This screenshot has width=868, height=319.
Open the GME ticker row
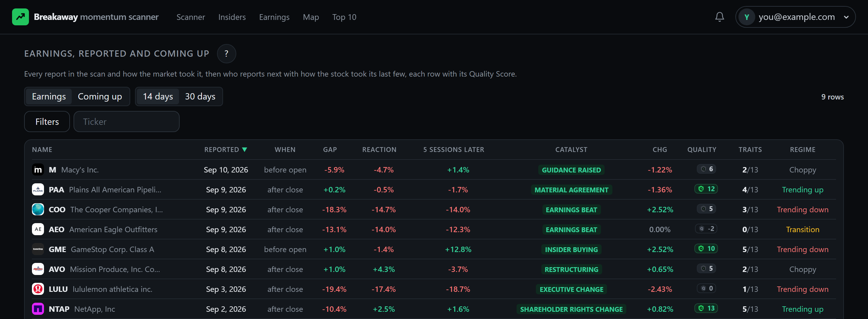pos(434,249)
